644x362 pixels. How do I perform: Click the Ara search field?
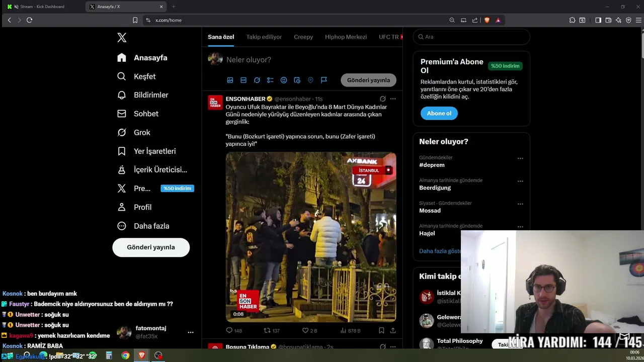471,37
